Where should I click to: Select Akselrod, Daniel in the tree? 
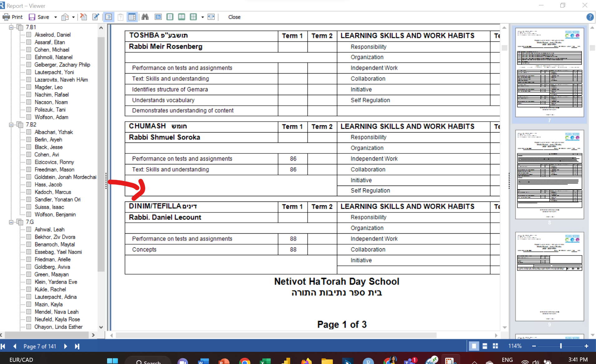pyautogui.click(x=52, y=35)
